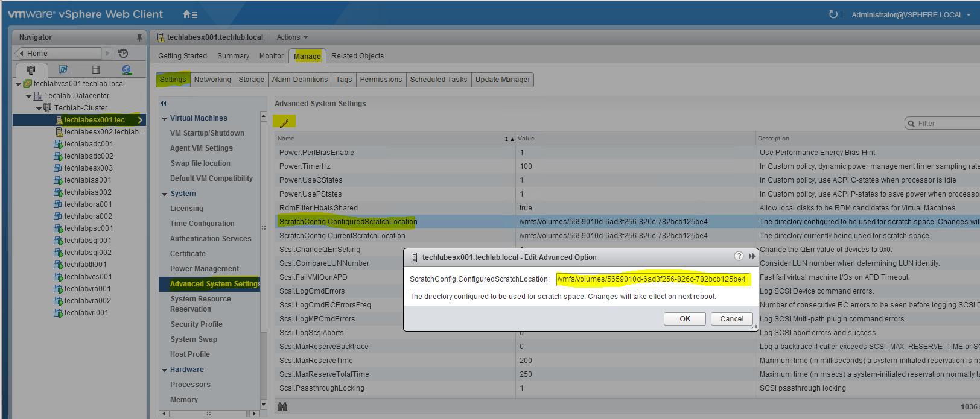Click the settings list scroll-up arrow
This screenshot has width=980, height=419.
click(263, 116)
